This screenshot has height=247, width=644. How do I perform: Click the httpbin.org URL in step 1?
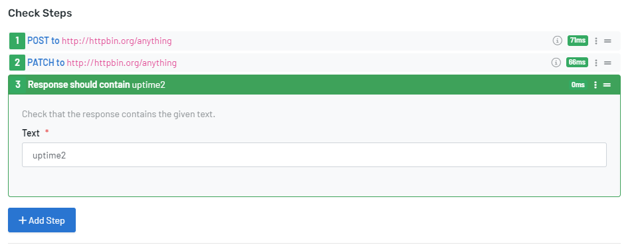point(117,41)
